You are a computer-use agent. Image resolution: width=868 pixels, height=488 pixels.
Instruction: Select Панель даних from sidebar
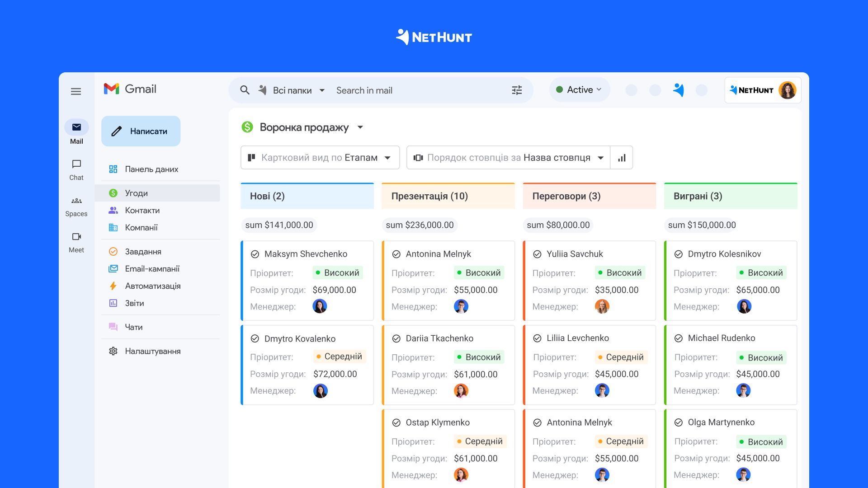tap(151, 169)
